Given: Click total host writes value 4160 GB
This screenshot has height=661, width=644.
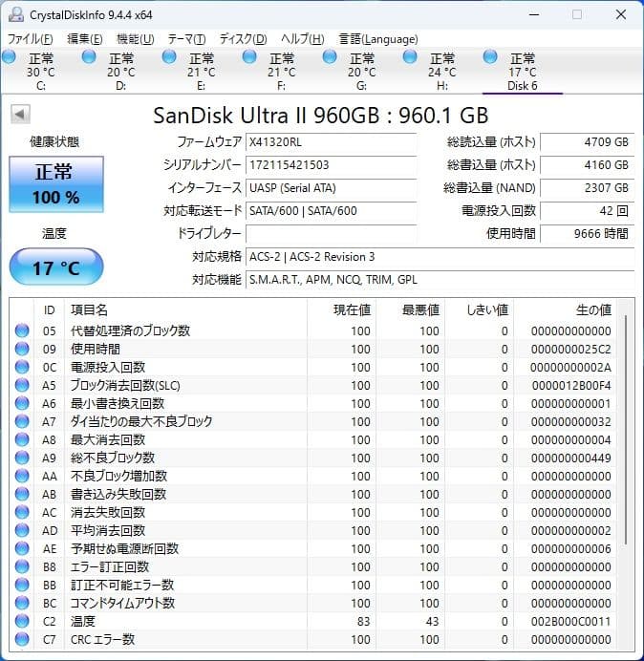Looking at the screenshot, I should [587, 165].
